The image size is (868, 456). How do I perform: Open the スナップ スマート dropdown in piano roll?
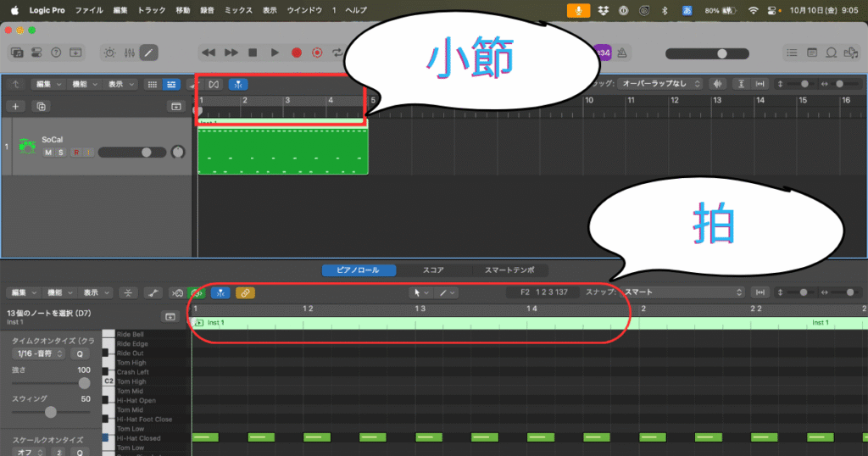(682, 292)
